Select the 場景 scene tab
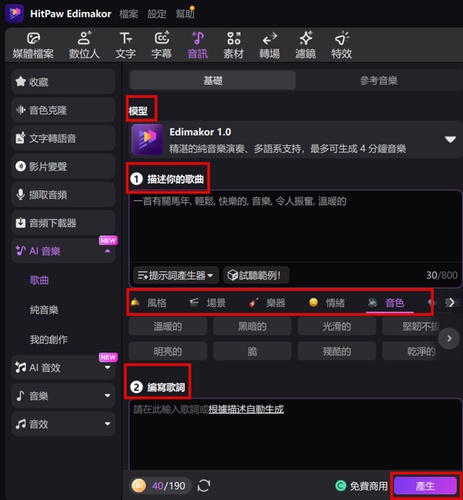Viewport: 463px width, 500px height. [x=208, y=303]
